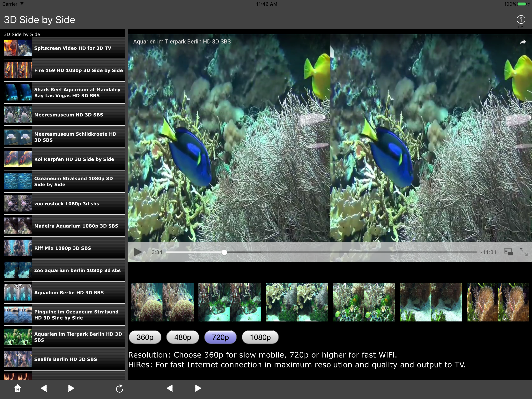Open the info icon at top right
The width and height of the screenshot is (532, 399).
point(521,20)
